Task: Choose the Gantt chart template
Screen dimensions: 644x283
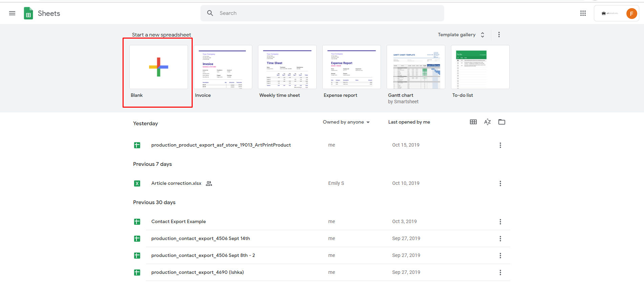Action: coord(416,67)
